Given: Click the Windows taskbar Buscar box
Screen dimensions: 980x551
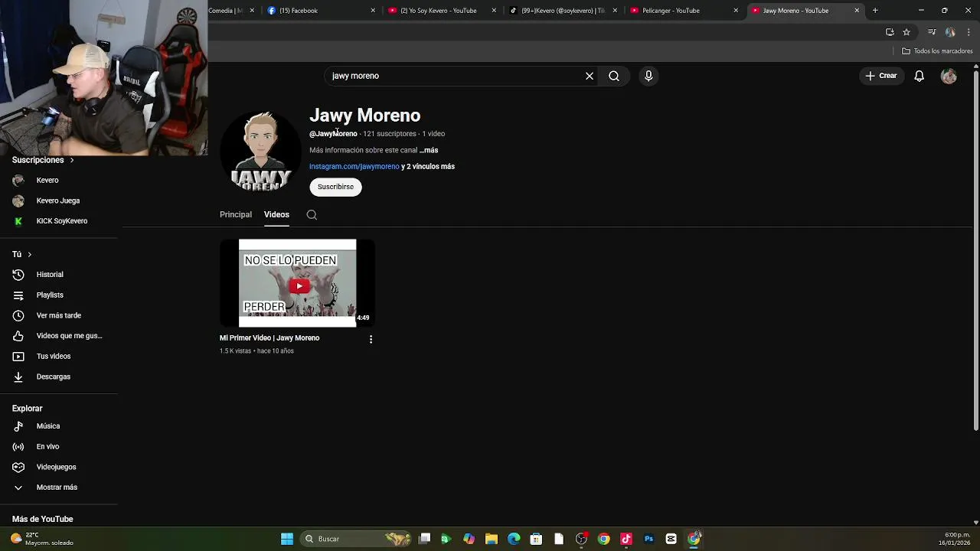Looking at the screenshot, I should 356,539.
